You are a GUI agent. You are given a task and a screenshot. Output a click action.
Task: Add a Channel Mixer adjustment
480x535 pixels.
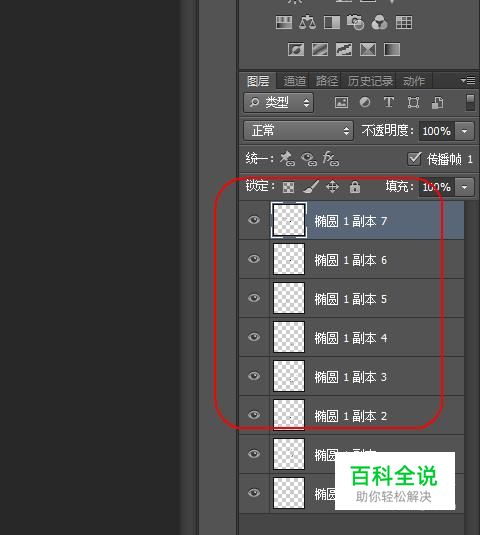pyautogui.click(x=379, y=23)
